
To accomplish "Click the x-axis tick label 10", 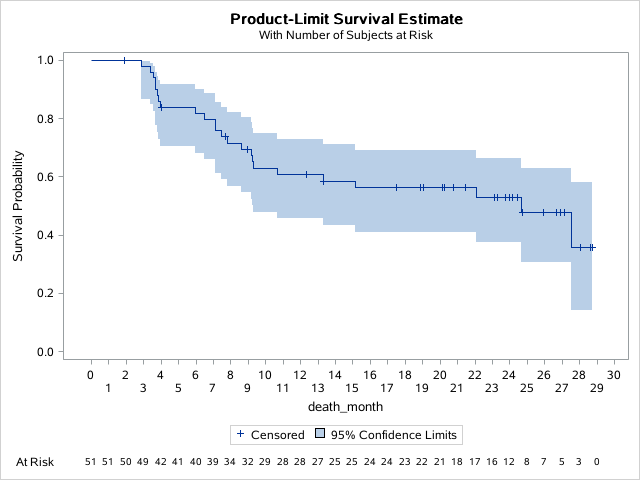I will pyautogui.click(x=265, y=375).
